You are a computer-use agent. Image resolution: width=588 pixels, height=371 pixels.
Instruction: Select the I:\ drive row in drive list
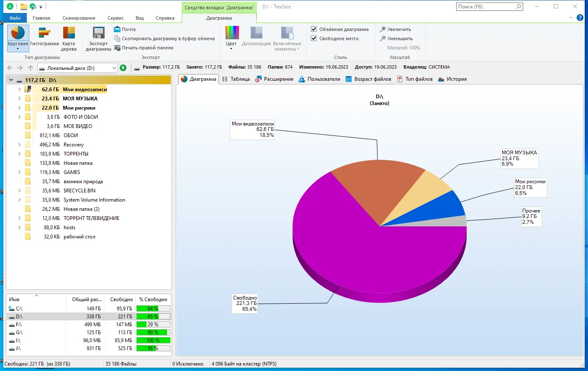(88, 340)
